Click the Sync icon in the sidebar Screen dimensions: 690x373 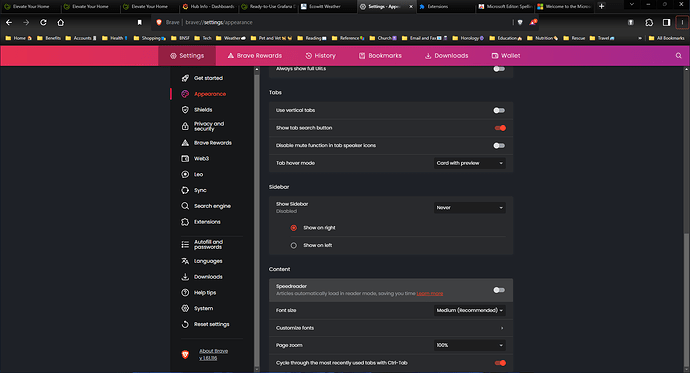185,190
